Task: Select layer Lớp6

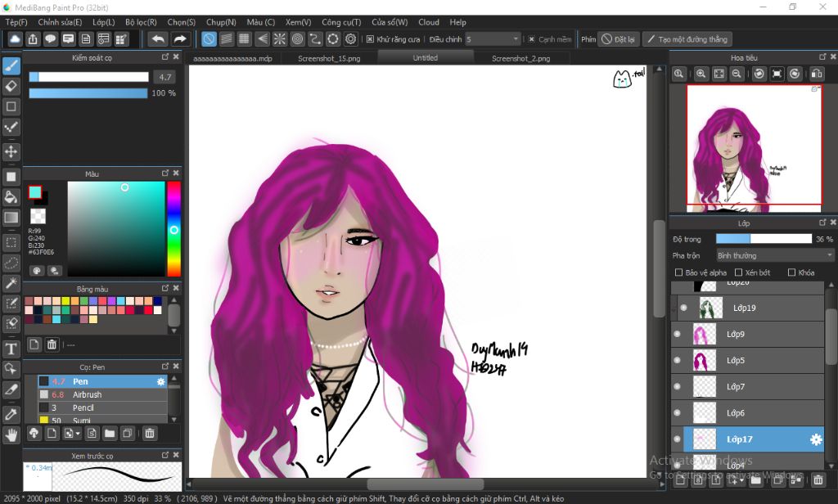Action: [748, 412]
